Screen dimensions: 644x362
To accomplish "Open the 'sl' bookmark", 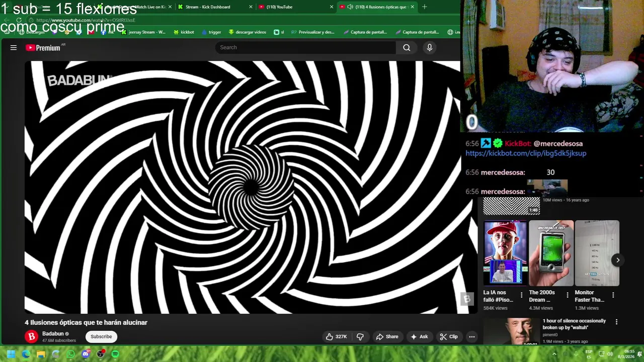I will pos(279,32).
